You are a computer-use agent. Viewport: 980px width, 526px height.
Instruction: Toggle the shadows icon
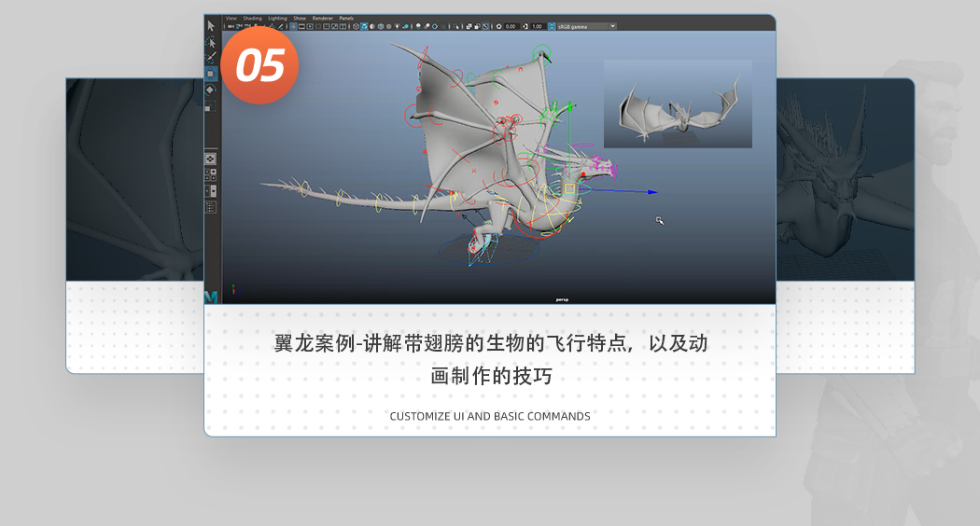[405, 26]
